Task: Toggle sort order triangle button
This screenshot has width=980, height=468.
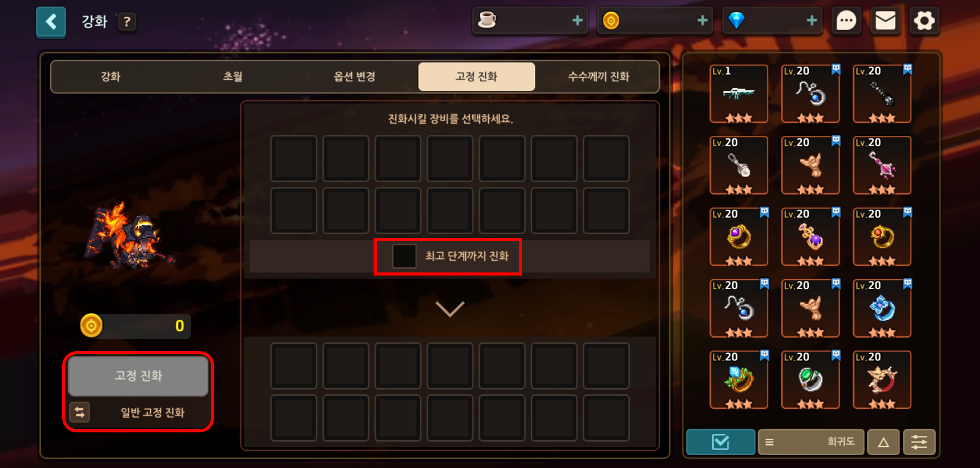Action: [883, 442]
